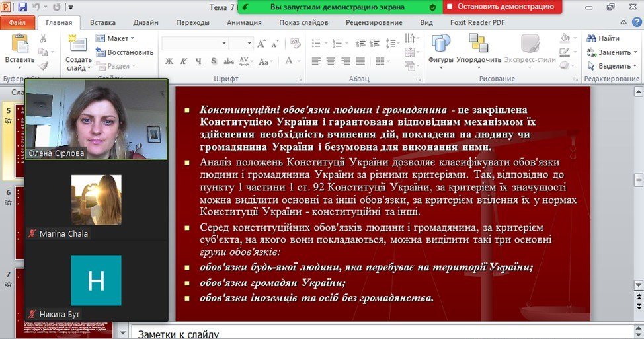This screenshot has width=644, height=339.
Task: Toggle text shadow (S)
Action: click(x=214, y=61)
